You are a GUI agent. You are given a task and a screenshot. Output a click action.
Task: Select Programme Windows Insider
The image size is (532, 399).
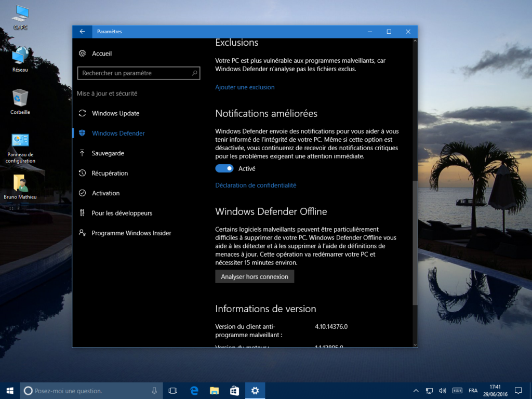point(130,233)
